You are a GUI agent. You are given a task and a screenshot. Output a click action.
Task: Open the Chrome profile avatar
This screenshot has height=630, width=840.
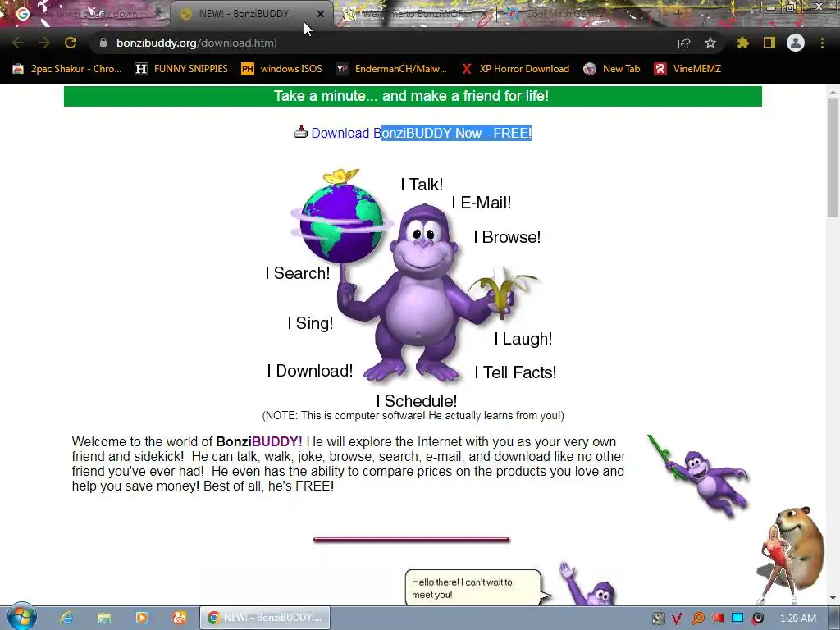796,43
